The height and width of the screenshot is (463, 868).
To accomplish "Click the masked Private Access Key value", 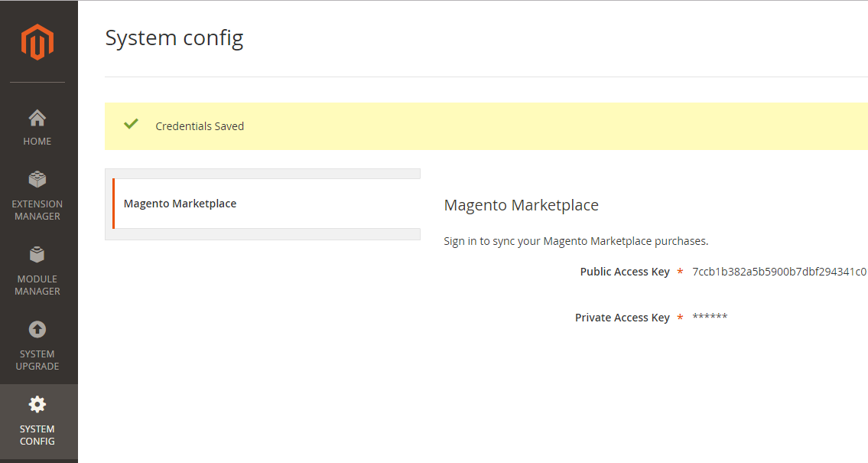I will point(710,318).
